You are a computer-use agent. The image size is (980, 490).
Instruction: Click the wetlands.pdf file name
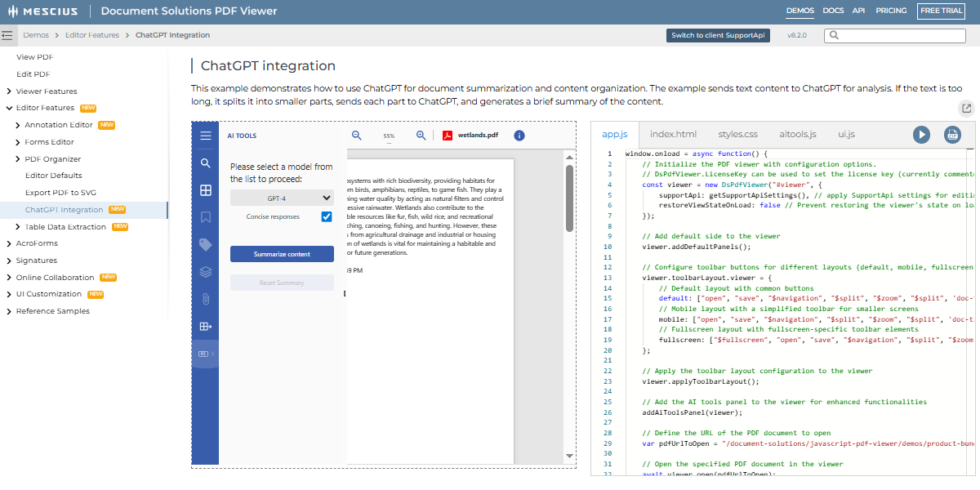[x=478, y=136]
